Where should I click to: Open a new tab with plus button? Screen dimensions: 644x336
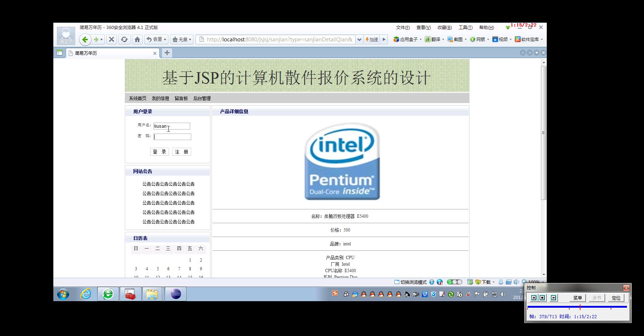167,53
